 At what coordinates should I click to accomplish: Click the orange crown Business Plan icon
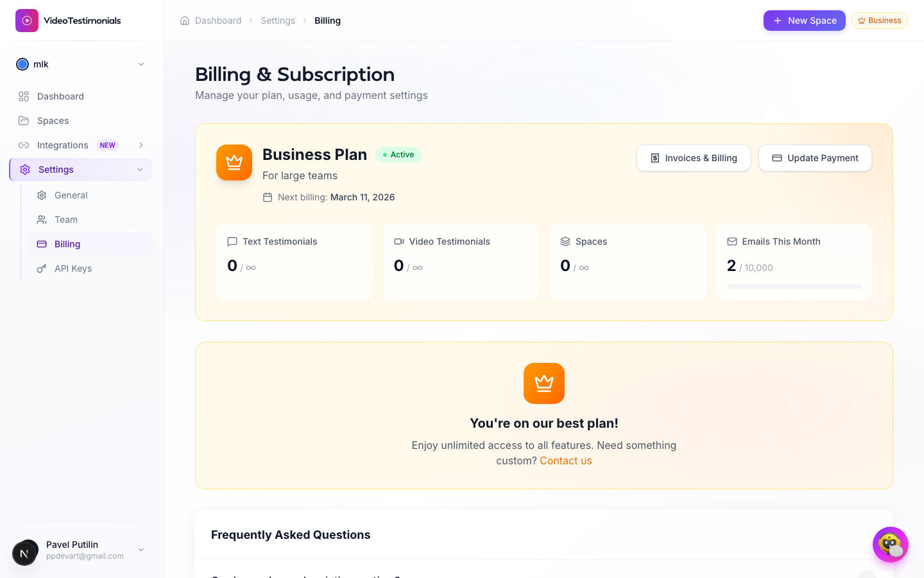pyautogui.click(x=234, y=162)
